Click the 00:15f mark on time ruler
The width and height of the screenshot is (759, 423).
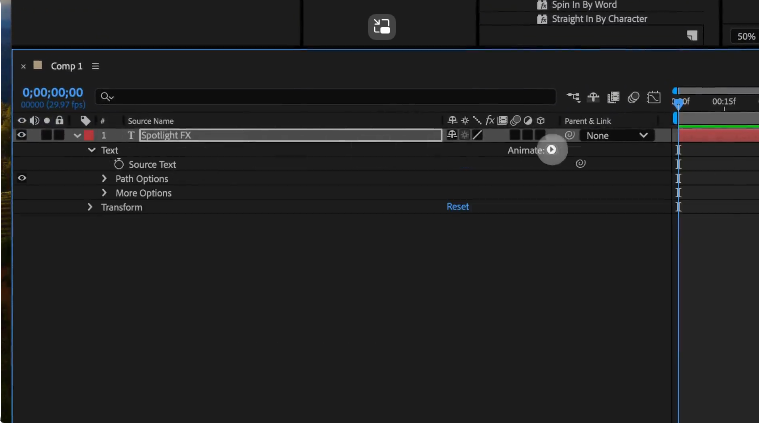(x=724, y=101)
